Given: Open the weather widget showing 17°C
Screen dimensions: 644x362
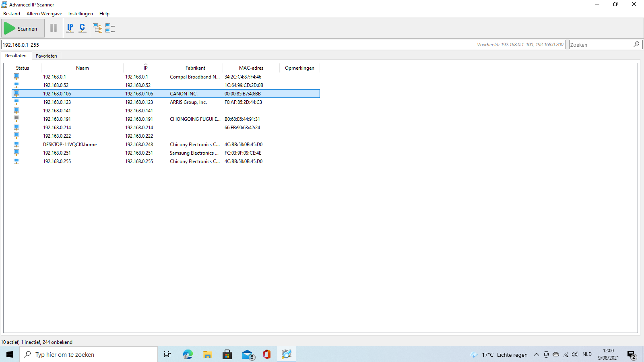Looking at the screenshot, I should coord(499,355).
